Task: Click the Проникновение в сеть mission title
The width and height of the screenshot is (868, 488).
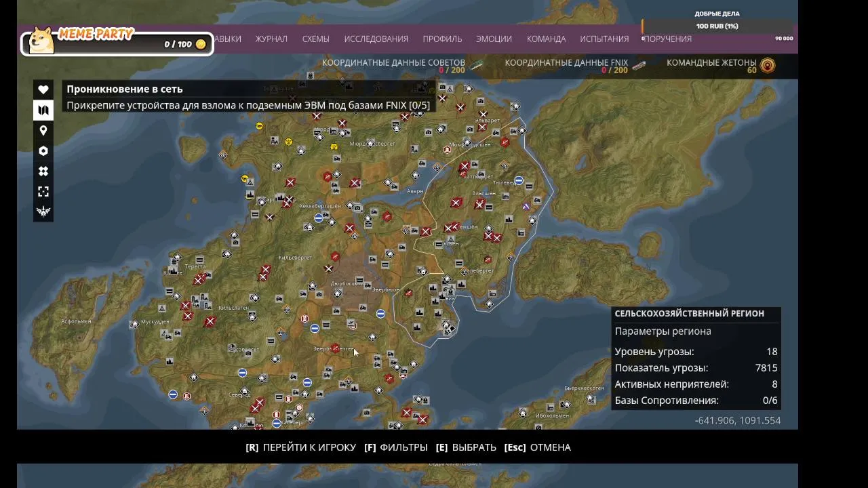Action: (x=124, y=89)
